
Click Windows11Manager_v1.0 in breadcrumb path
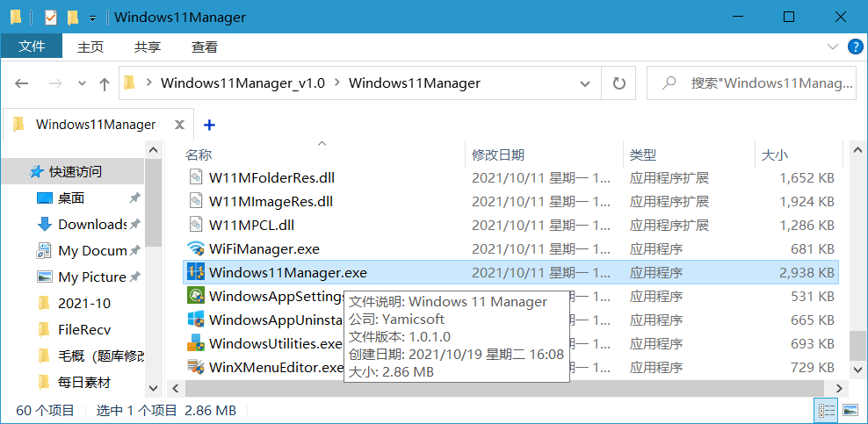click(x=242, y=83)
